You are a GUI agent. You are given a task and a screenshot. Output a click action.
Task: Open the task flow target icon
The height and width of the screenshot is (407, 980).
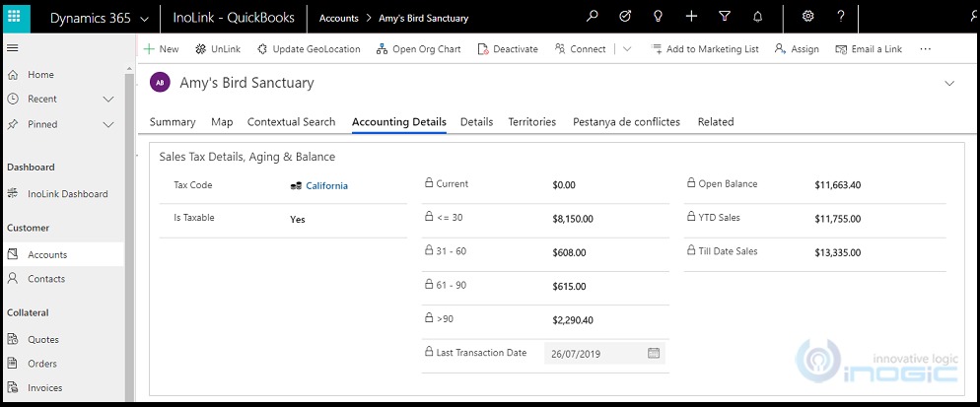(624, 17)
